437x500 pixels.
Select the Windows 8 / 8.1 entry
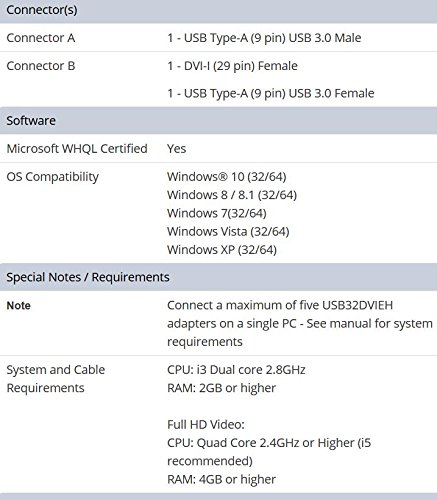pos(232,195)
